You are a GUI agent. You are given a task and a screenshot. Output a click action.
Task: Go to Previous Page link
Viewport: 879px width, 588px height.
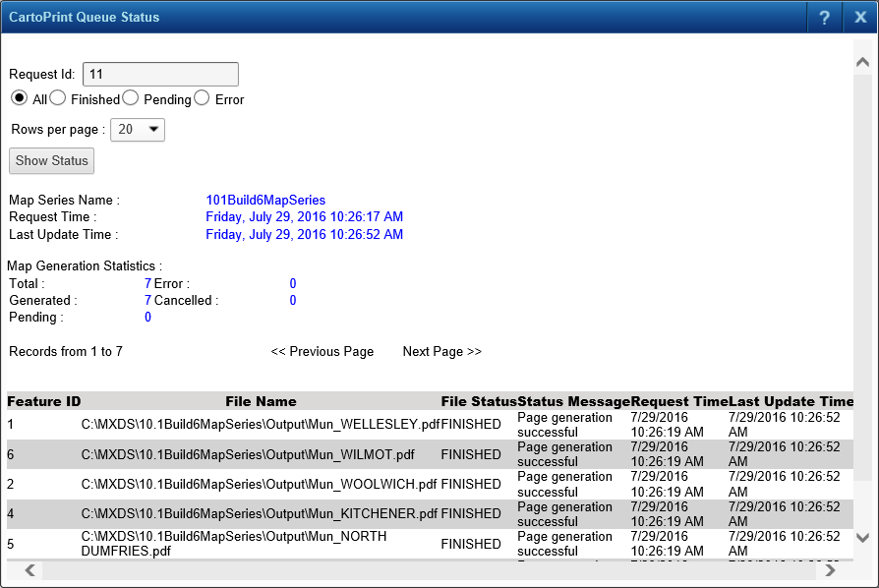click(322, 352)
